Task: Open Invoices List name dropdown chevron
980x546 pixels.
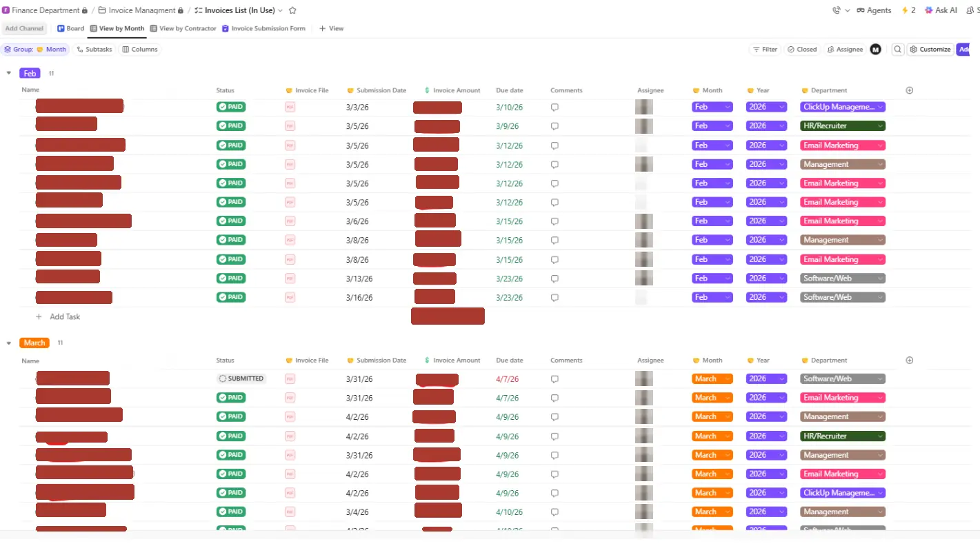Action: click(280, 10)
